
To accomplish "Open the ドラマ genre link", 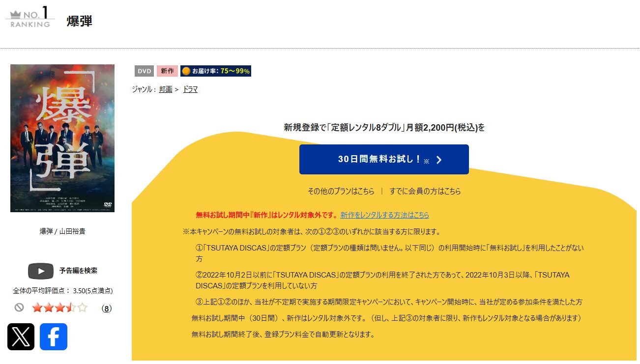I will pos(190,89).
